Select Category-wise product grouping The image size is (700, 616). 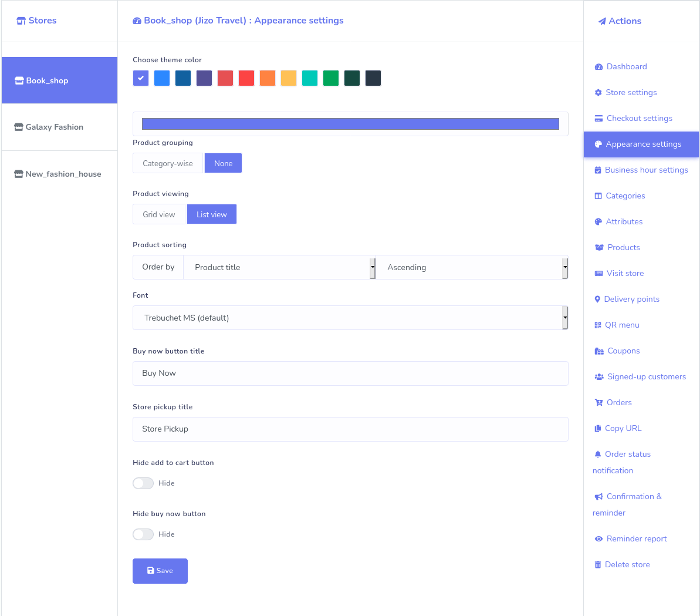[168, 163]
